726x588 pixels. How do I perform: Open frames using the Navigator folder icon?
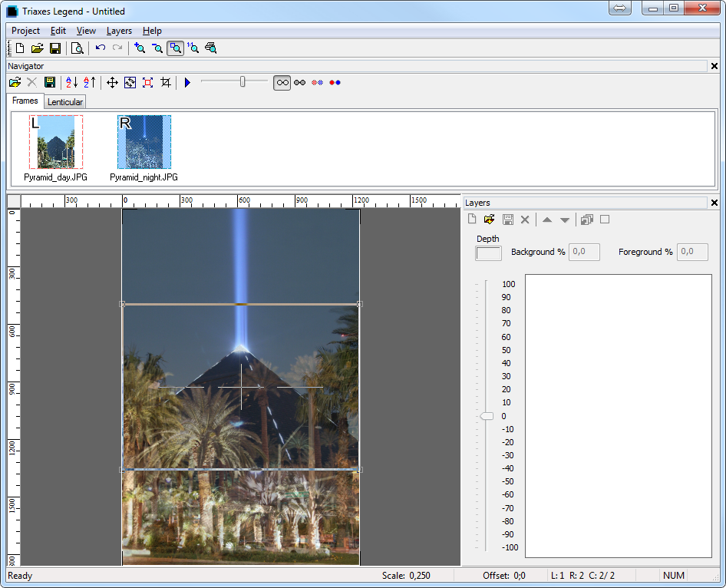coord(15,82)
